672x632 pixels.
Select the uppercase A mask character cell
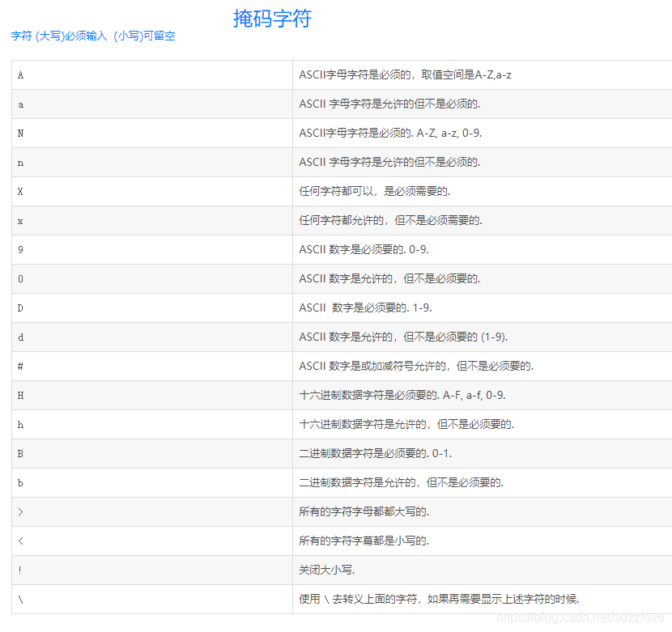coord(152,75)
